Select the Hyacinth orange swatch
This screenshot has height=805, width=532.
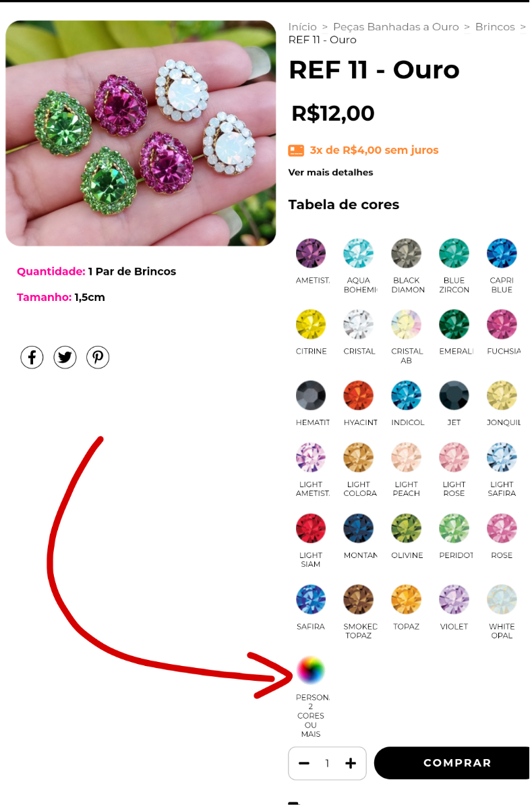tap(359, 395)
